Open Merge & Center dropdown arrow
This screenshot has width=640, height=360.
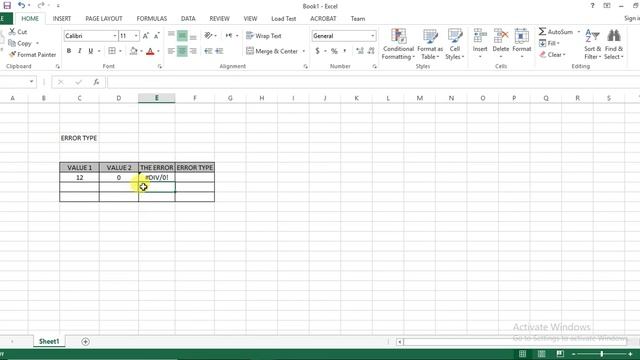click(x=303, y=51)
